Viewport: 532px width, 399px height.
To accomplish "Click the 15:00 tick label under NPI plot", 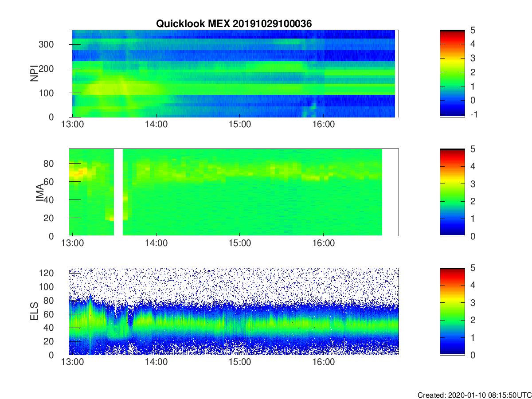I will pos(240,125).
